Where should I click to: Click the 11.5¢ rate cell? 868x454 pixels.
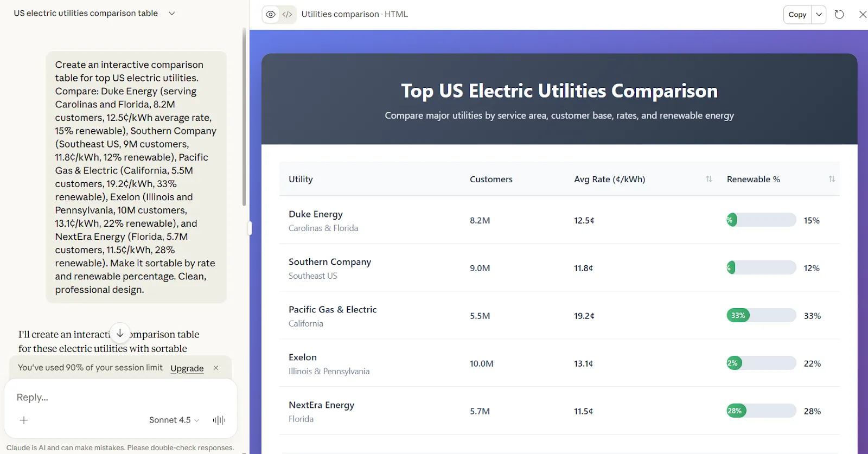point(584,412)
